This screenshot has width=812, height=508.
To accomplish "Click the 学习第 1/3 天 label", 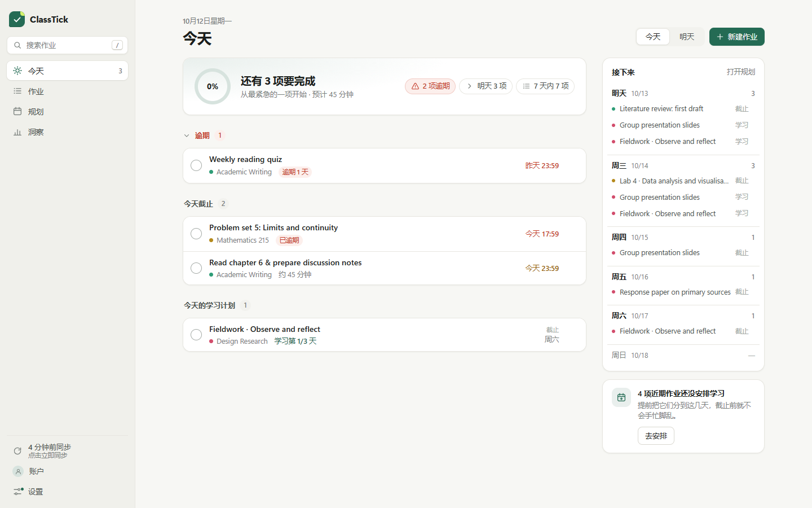I will (295, 341).
